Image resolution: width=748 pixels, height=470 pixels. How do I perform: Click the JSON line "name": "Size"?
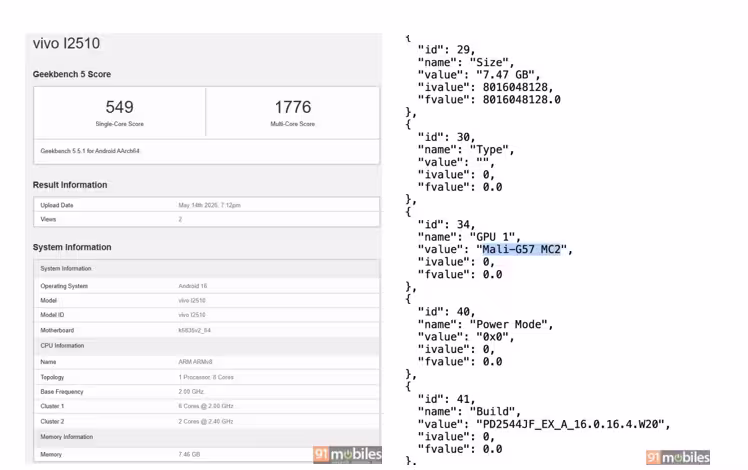click(466, 63)
